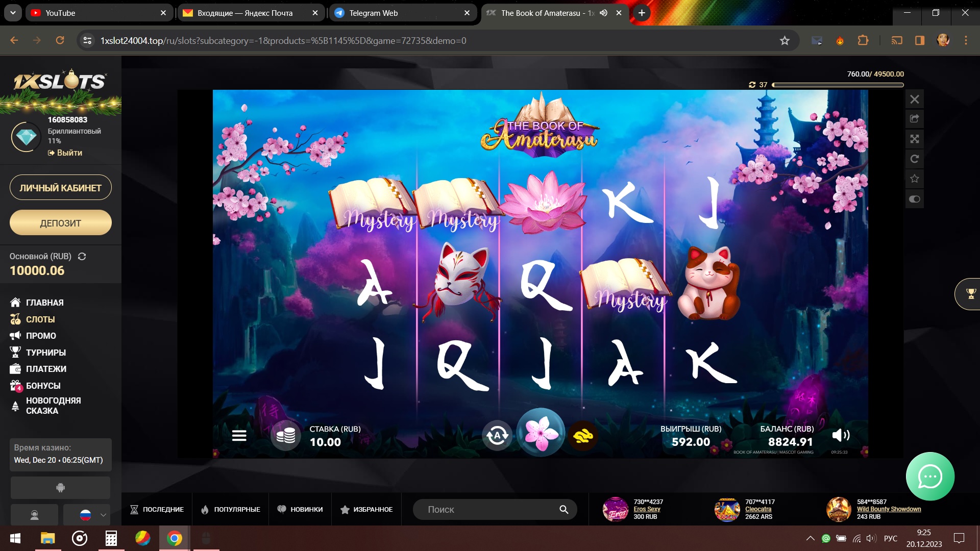Click the wagering progress bar

(x=838, y=85)
